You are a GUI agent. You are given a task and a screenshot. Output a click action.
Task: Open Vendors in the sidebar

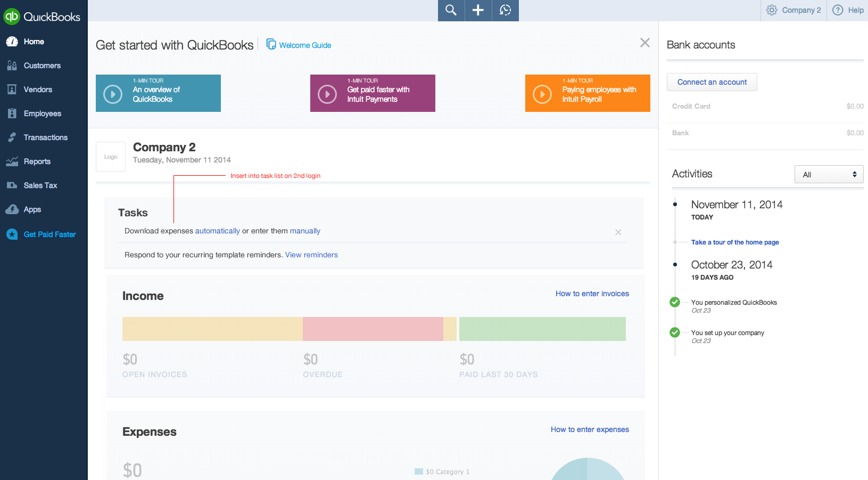click(38, 90)
